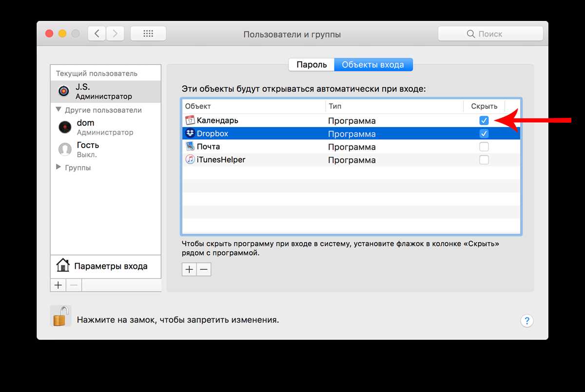Click the Поиск search field

pyautogui.click(x=490, y=34)
